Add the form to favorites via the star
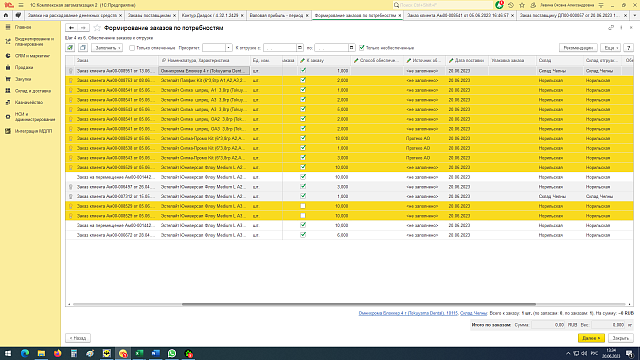Image resolution: width=640 pixels, height=360 pixels. coord(97,28)
